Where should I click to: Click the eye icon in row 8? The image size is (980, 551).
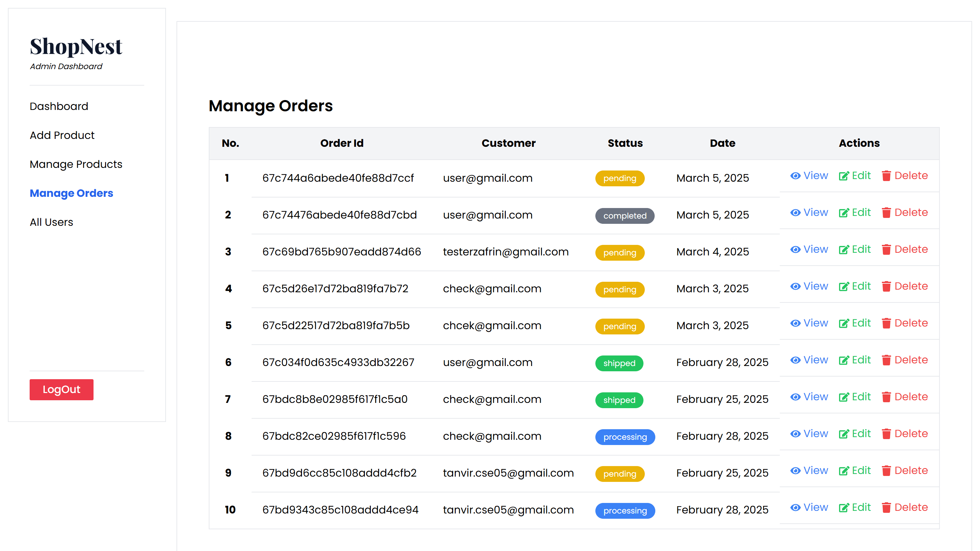pos(795,434)
